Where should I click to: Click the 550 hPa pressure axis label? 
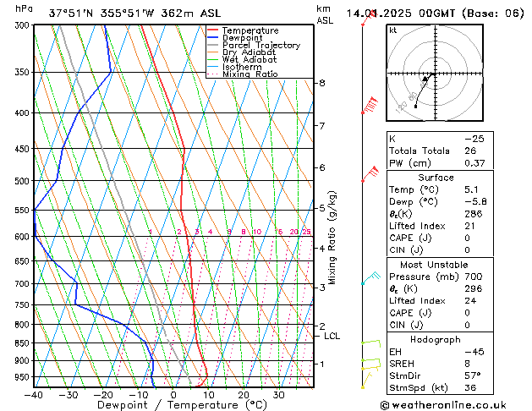click(24, 211)
